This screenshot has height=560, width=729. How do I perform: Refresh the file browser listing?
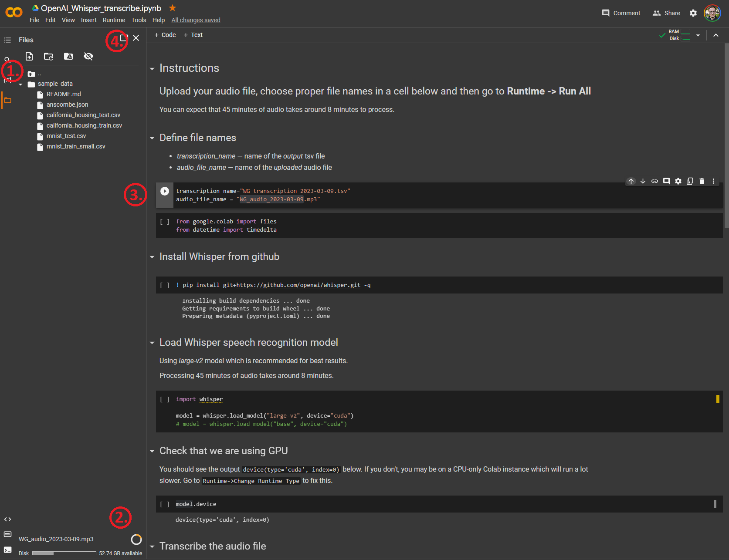pos(48,56)
